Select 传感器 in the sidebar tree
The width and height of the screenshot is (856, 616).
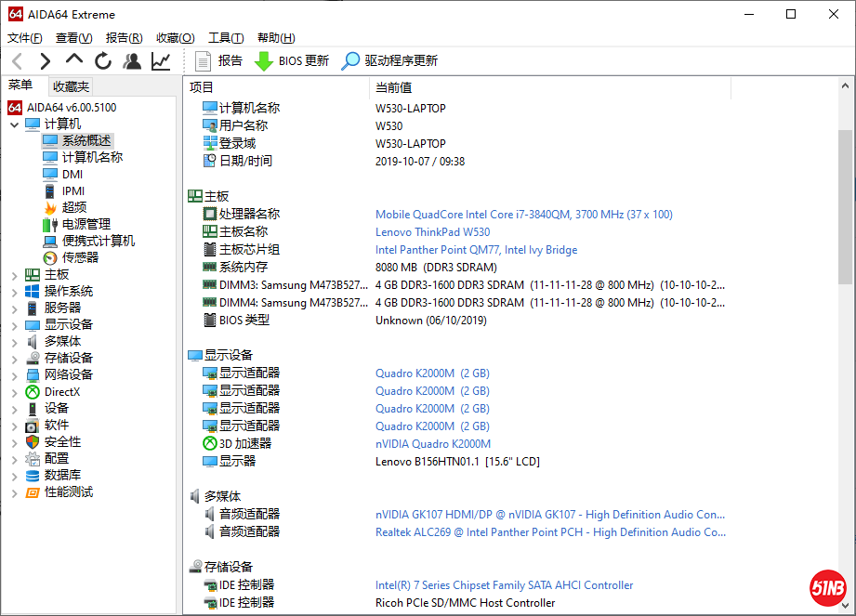pos(80,257)
